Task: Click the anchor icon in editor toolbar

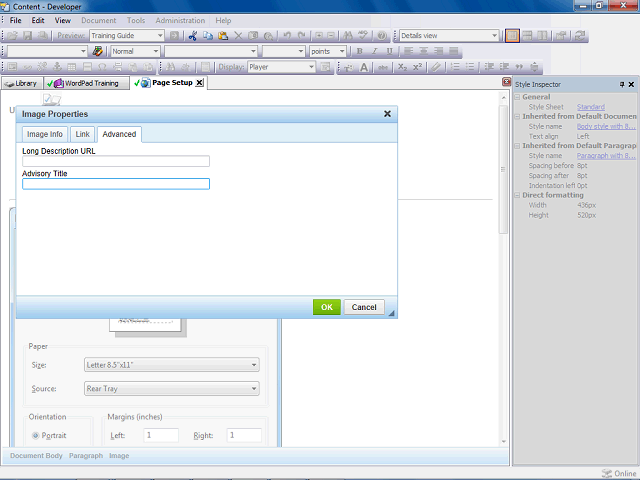Action: [57, 67]
